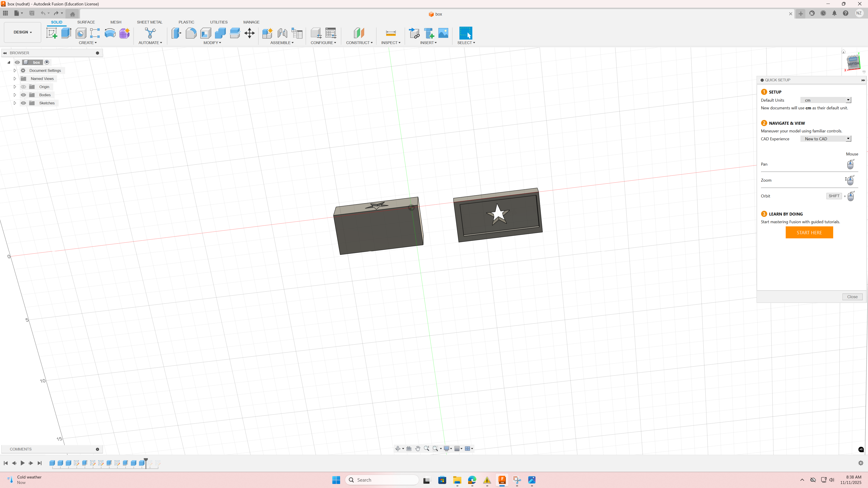Select the Create Sketch tool
This screenshot has width=868, height=488.
[52, 33]
